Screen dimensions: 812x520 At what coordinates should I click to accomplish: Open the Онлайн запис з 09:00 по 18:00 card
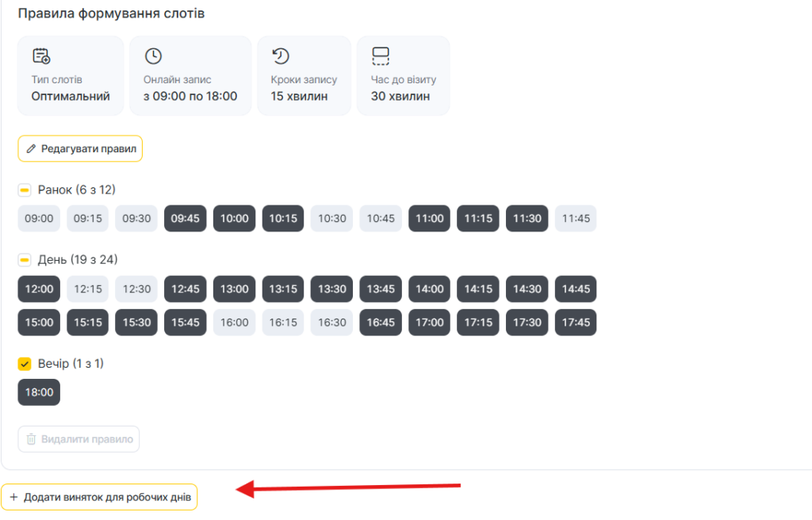click(190, 76)
